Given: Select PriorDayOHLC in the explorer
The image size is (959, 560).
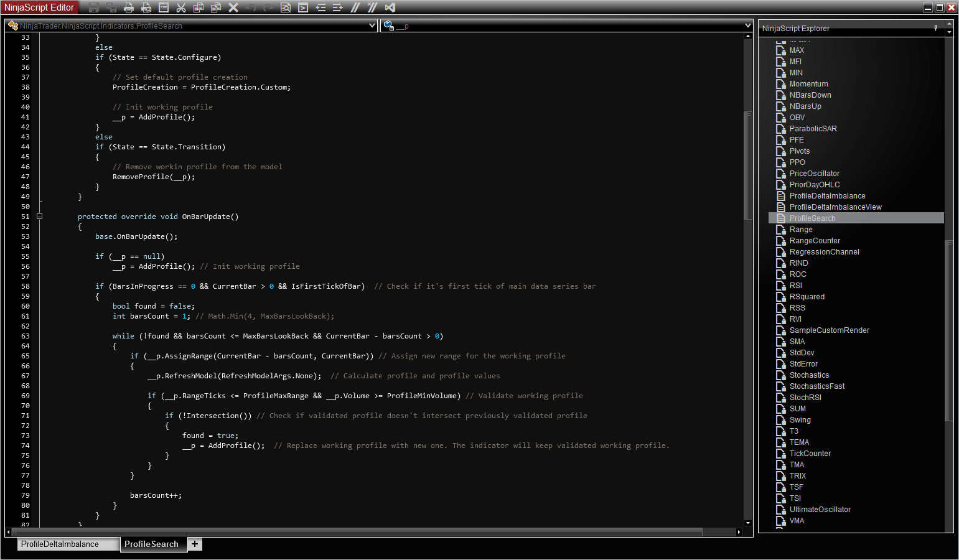Looking at the screenshot, I should (815, 184).
